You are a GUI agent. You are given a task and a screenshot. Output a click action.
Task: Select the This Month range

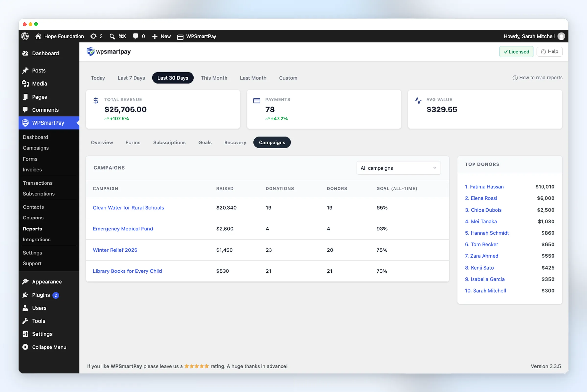pos(214,78)
